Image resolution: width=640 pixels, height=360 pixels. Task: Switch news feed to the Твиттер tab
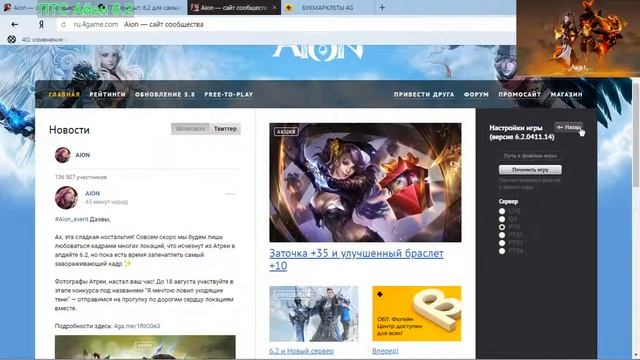click(x=225, y=129)
